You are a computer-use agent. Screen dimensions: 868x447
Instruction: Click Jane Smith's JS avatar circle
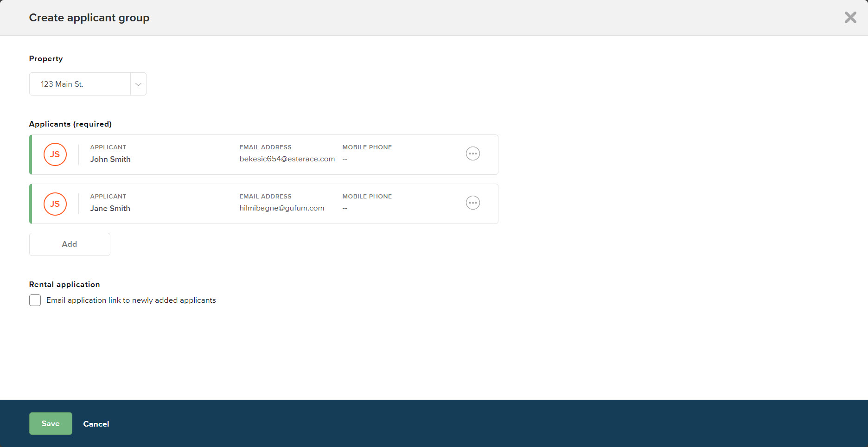tap(55, 204)
